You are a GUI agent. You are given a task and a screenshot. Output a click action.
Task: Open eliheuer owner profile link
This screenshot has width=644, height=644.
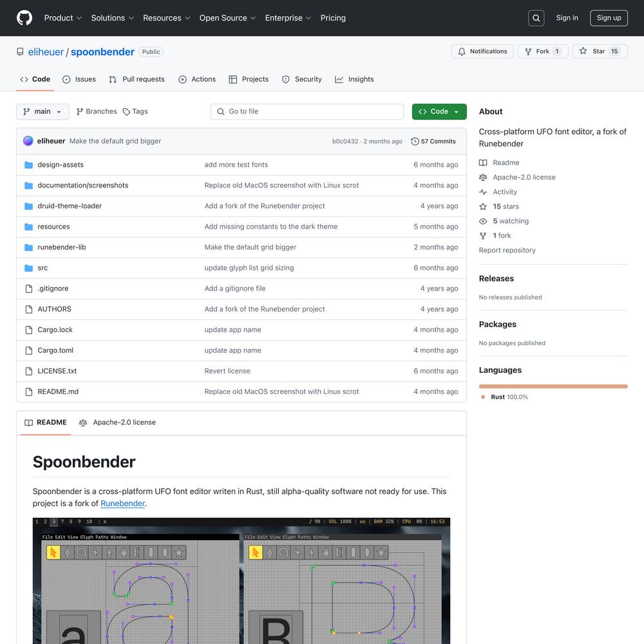pyautogui.click(x=46, y=52)
